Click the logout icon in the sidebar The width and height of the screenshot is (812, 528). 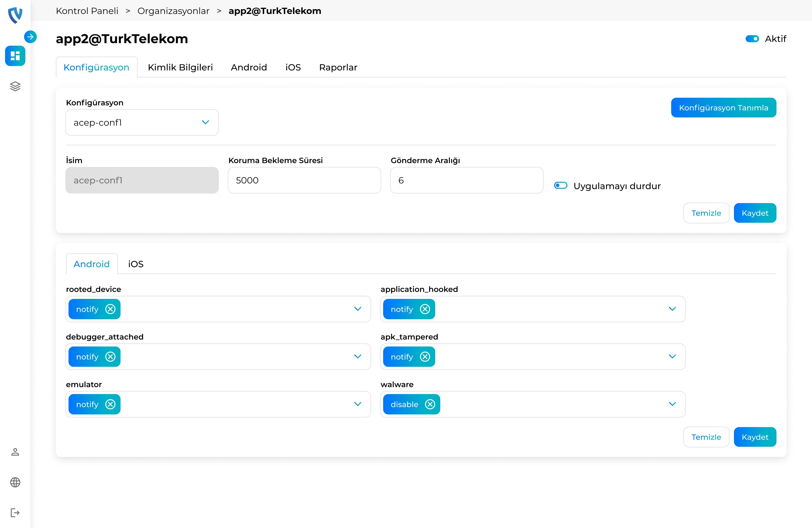(x=15, y=513)
